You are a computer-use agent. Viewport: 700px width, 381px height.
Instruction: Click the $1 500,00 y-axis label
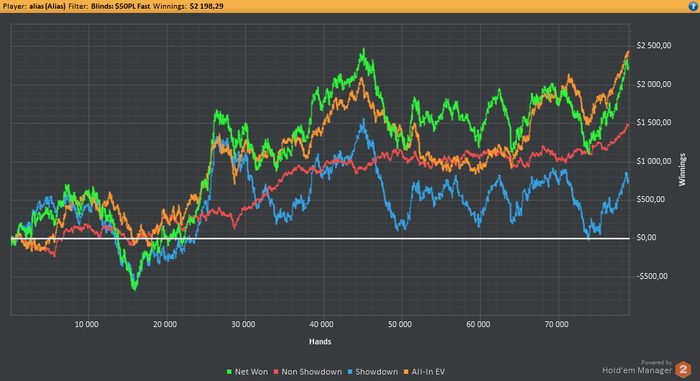click(654, 122)
